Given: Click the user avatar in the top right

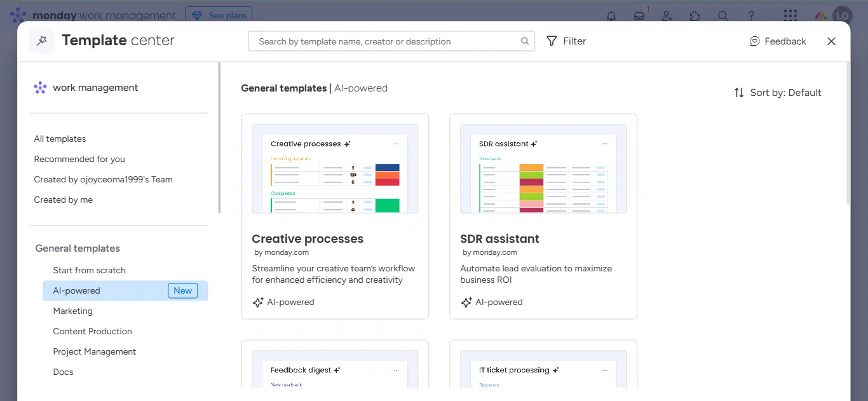Looking at the screenshot, I should pyautogui.click(x=843, y=16).
